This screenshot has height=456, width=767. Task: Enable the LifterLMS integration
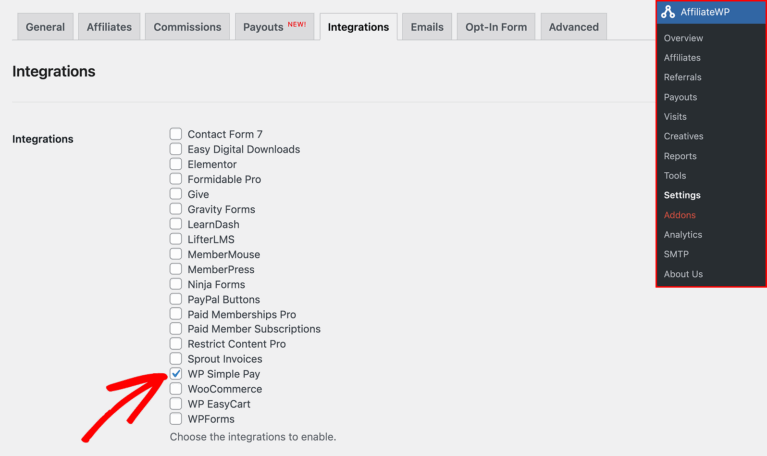click(176, 239)
